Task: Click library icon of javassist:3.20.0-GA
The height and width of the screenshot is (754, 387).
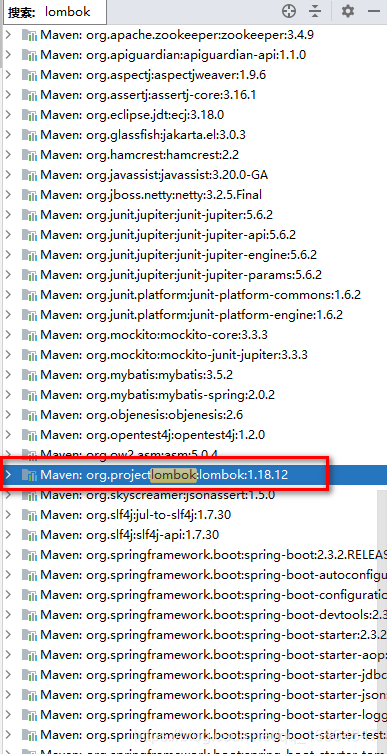Action: point(29,175)
